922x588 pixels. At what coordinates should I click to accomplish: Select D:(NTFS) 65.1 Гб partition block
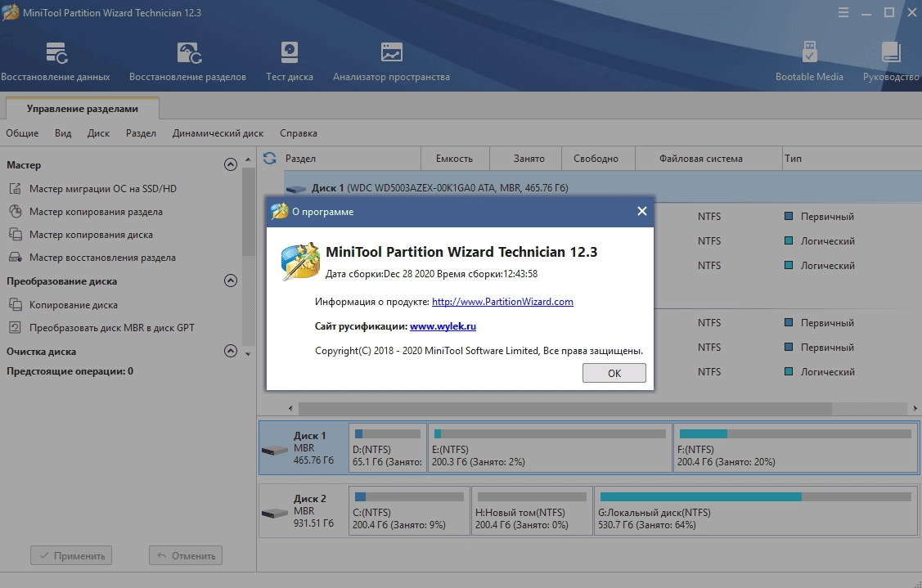[x=388, y=448]
